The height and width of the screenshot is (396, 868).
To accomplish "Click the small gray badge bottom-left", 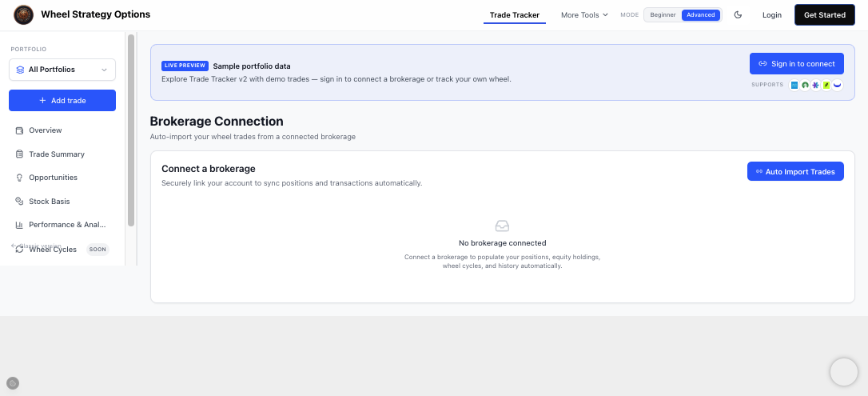I will [13, 382].
